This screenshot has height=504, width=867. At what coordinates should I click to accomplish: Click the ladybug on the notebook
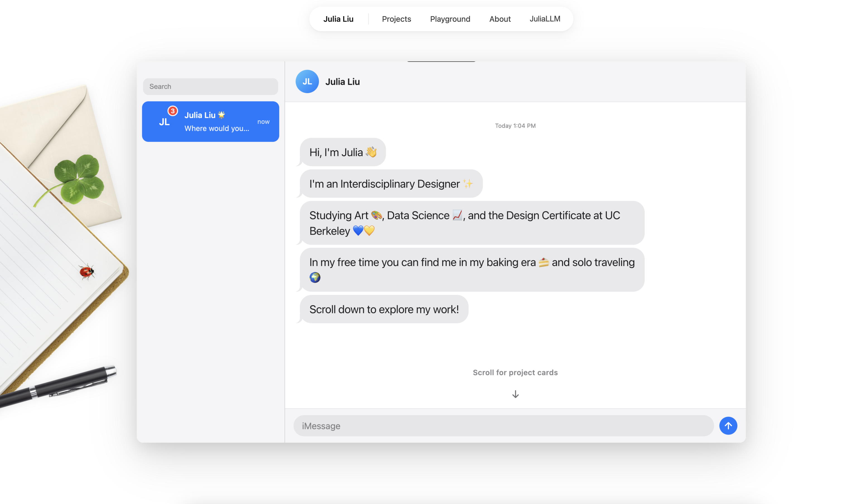tap(87, 272)
